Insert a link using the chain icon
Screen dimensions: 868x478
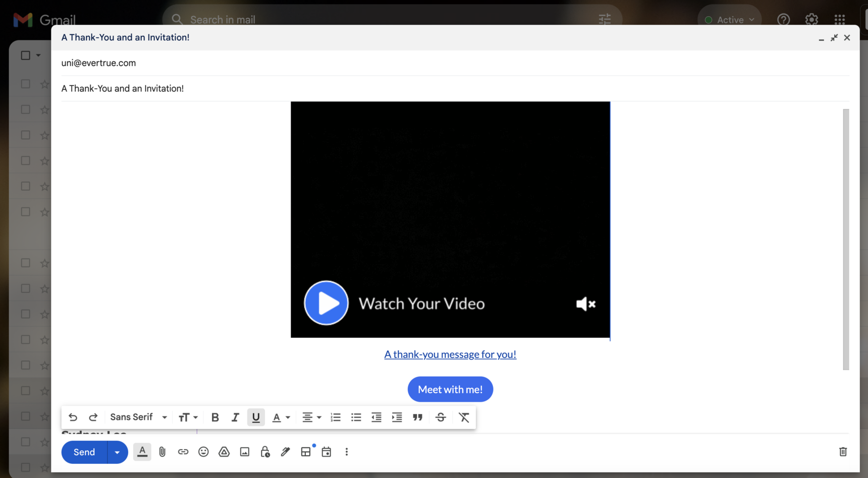tap(183, 452)
